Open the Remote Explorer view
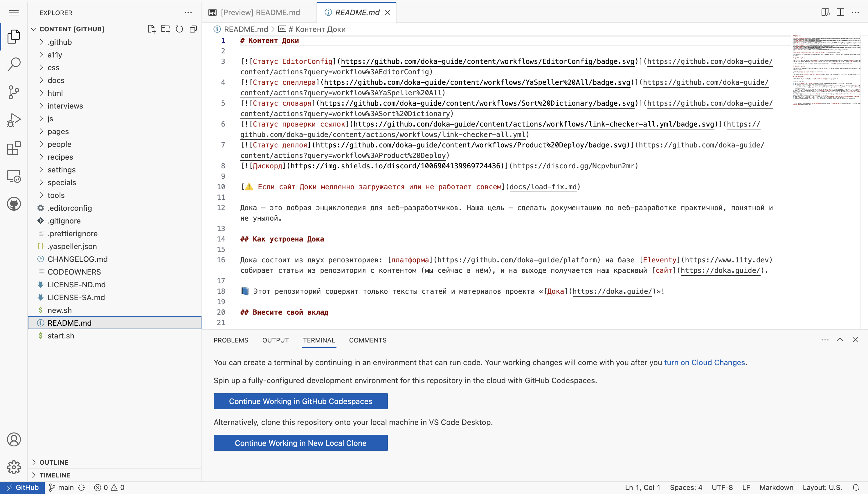This screenshot has width=868, height=494. tap(14, 176)
